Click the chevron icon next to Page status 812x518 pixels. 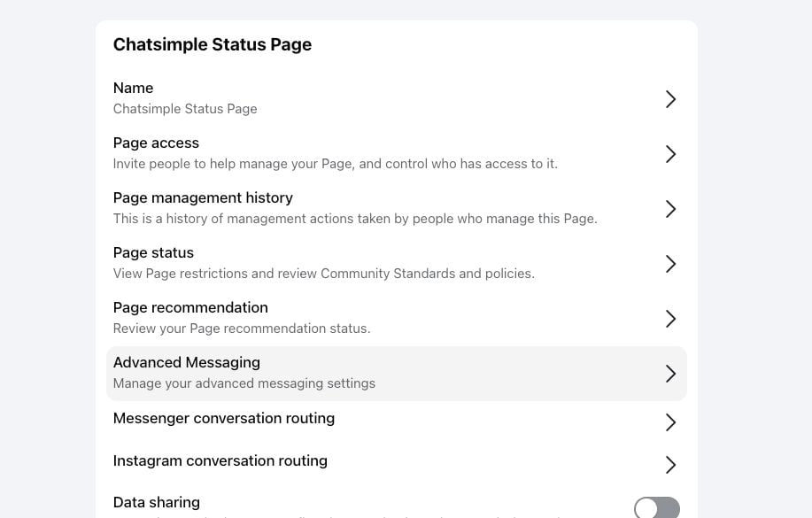tap(670, 264)
